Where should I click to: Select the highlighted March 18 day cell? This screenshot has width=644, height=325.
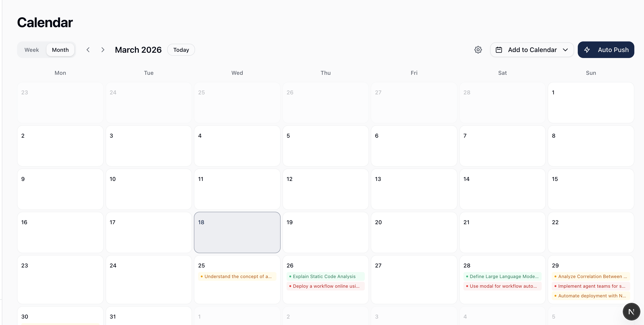click(x=237, y=232)
